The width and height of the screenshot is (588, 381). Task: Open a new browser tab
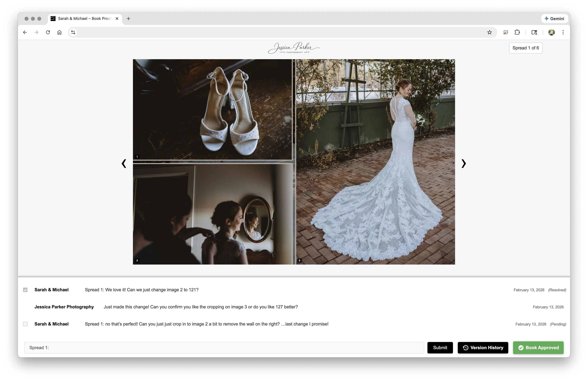pyautogui.click(x=128, y=19)
